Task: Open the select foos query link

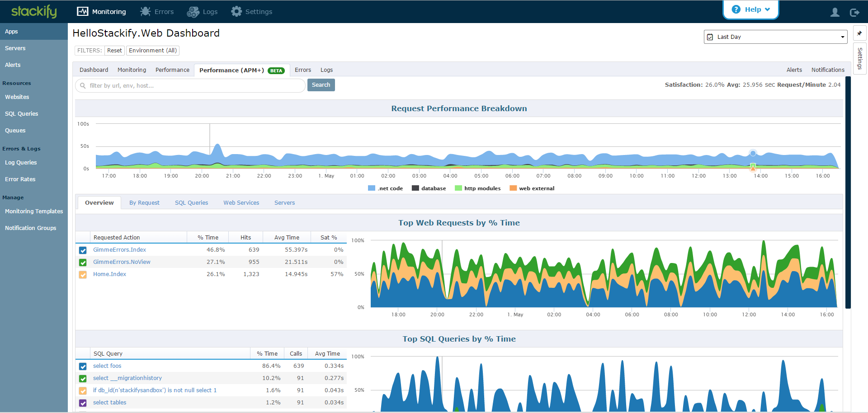Action: [x=107, y=366]
